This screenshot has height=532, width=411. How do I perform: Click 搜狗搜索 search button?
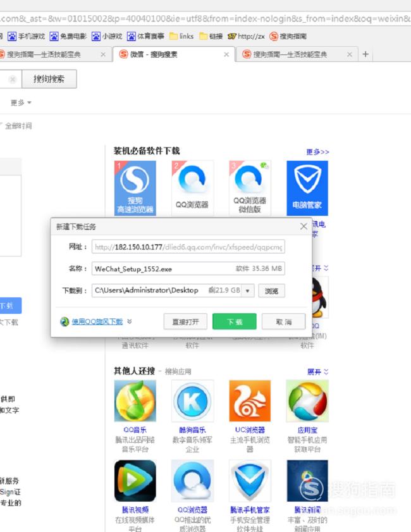tap(49, 79)
